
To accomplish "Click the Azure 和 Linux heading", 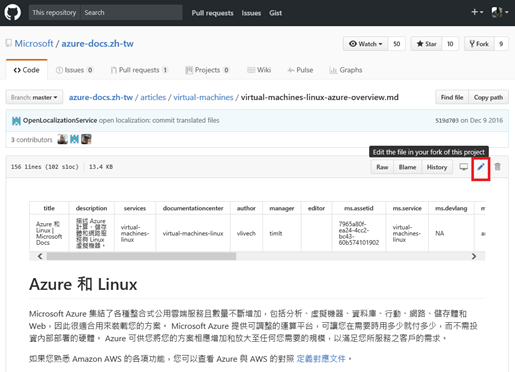I will click(x=83, y=284).
